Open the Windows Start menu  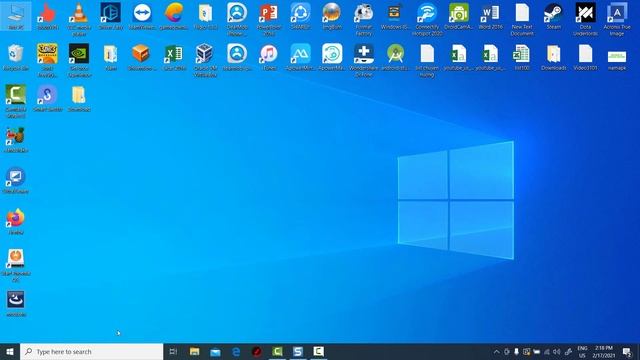point(10,351)
